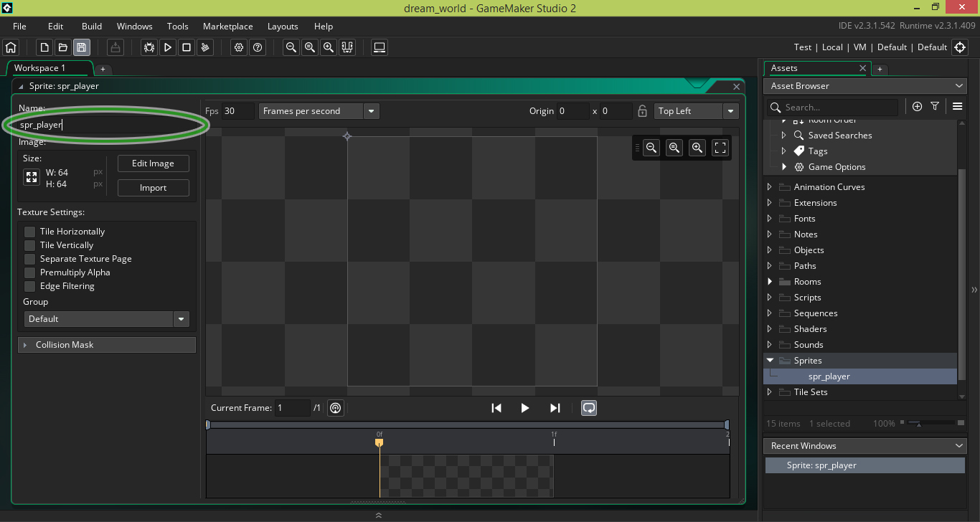Stop the game with toolbar stop icon
Viewport: 980px width, 522px height.
187,47
